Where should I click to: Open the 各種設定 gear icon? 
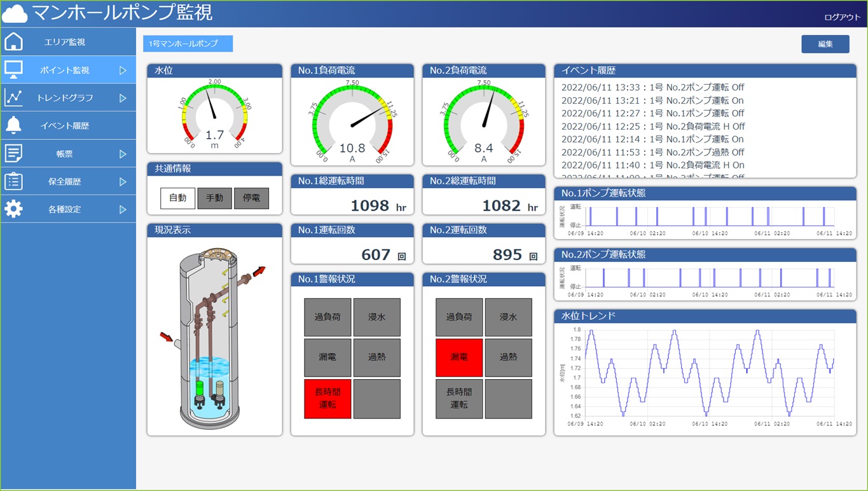coord(13,209)
